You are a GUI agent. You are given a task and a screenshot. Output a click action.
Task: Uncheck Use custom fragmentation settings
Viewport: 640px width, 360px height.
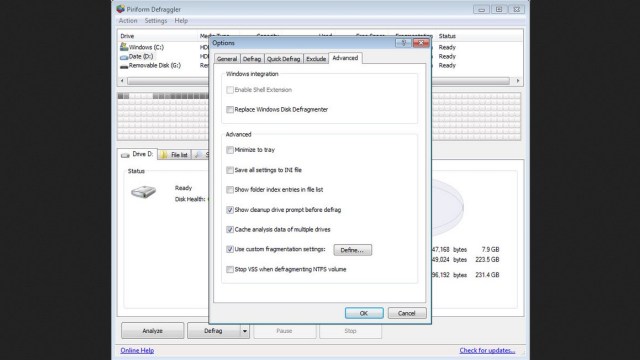pyautogui.click(x=230, y=249)
